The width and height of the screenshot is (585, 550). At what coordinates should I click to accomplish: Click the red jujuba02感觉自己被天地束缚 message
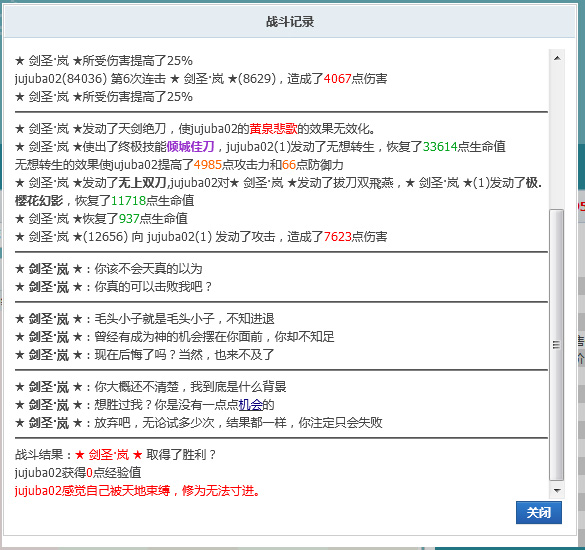(x=138, y=491)
